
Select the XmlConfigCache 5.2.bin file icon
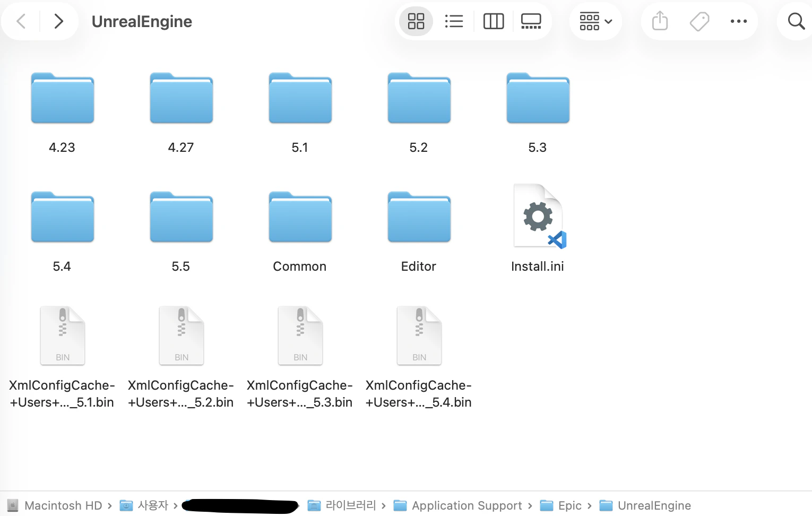pyautogui.click(x=182, y=336)
